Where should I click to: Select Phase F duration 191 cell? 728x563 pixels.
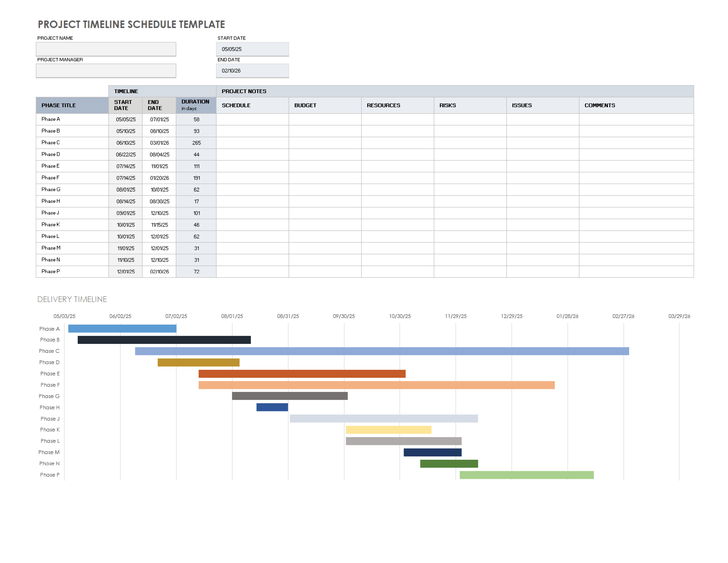pyautogui.click(x=196, y=178)
